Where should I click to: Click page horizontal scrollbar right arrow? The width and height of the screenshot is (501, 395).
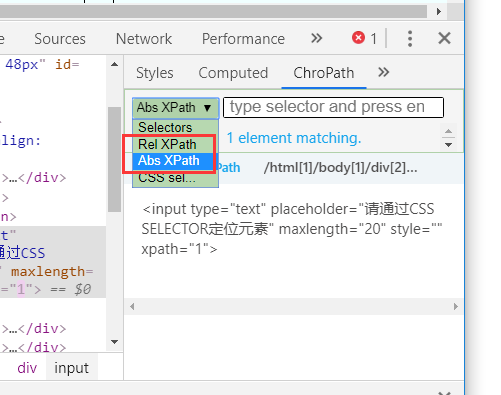point(439,11)
